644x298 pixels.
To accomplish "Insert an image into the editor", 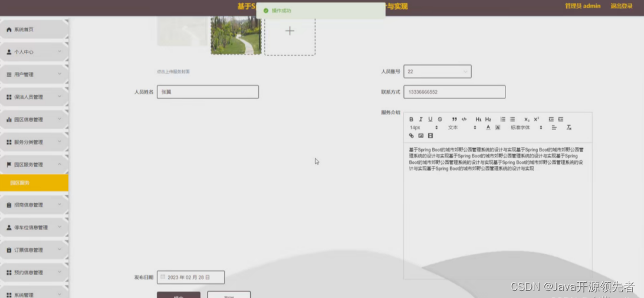I will (x=420, y=136).
